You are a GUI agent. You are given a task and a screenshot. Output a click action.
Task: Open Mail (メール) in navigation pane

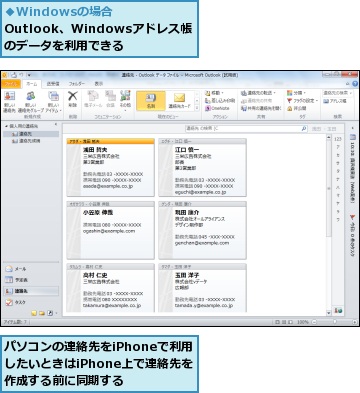[31, 269]
